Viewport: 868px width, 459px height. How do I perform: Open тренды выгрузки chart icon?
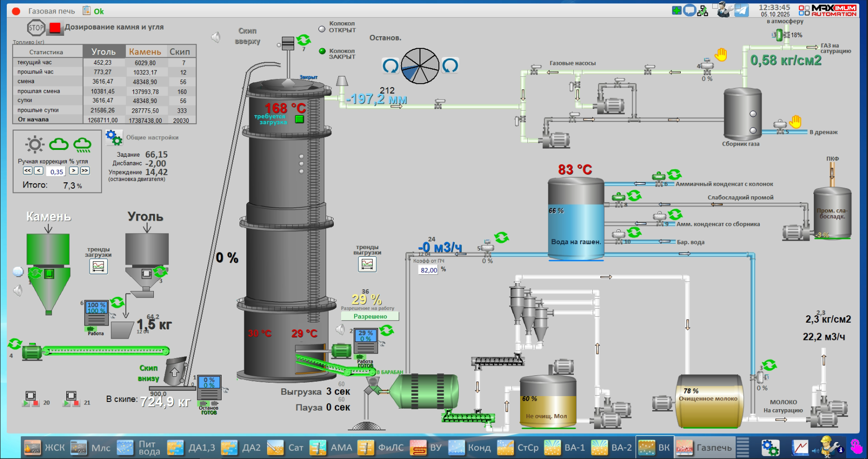(367, 264)
